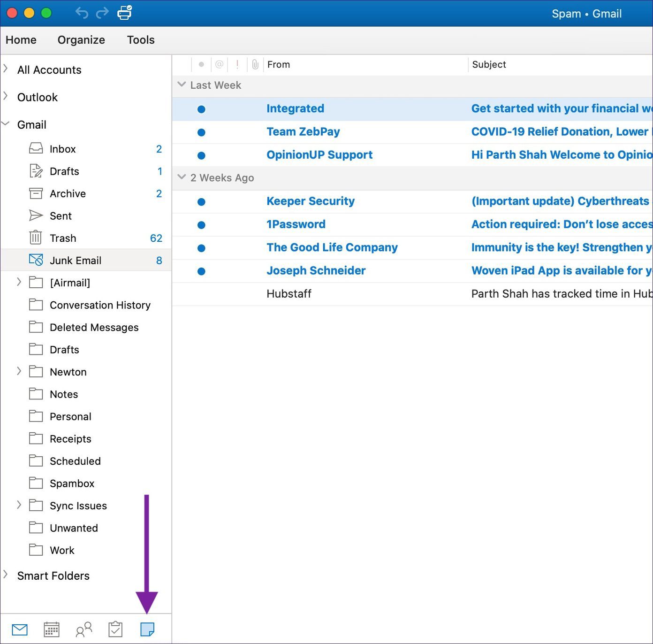653x644 pixels.
Task: Sort messages by From column header
Action: [279, 64]
